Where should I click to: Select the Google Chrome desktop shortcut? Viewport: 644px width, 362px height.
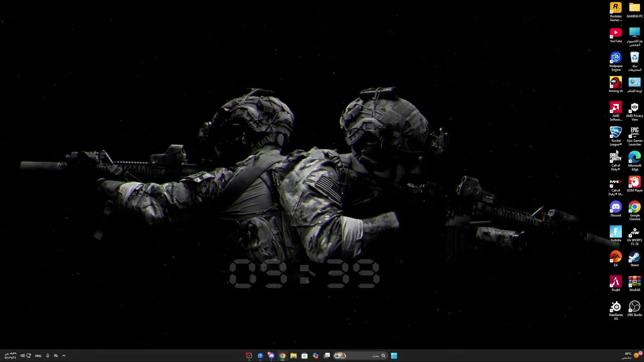coord(634,212)
